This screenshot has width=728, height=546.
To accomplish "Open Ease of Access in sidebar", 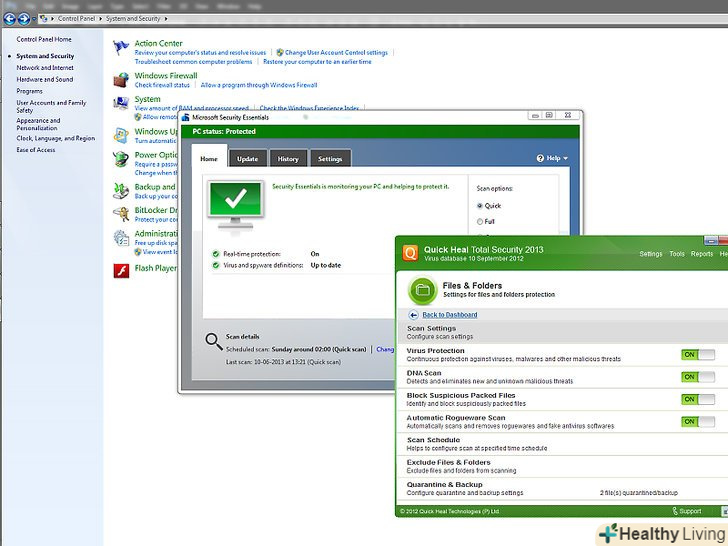I will pos(36,150).
